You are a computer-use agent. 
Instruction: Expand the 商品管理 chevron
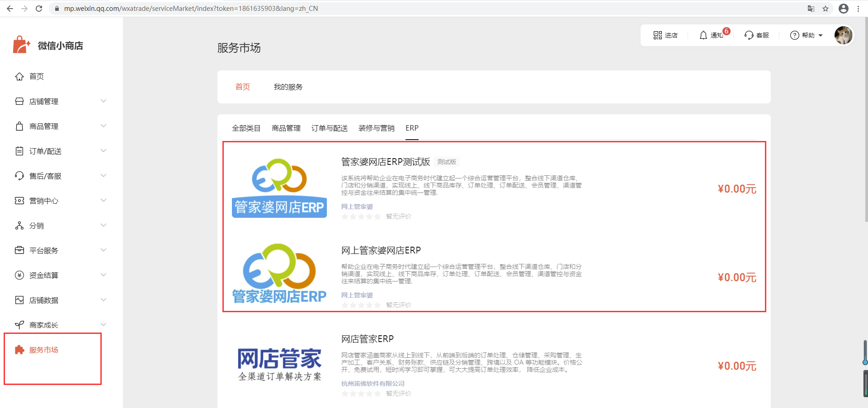point(104,126)
